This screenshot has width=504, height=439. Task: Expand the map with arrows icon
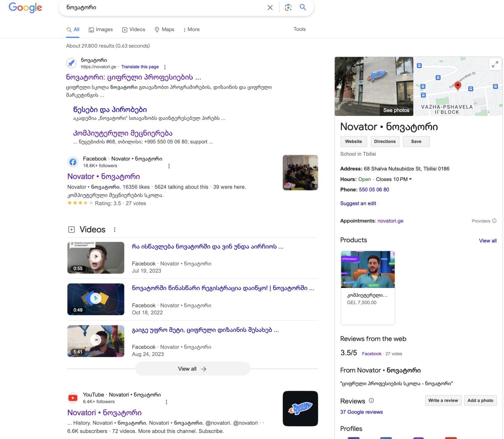pos(495,64)
